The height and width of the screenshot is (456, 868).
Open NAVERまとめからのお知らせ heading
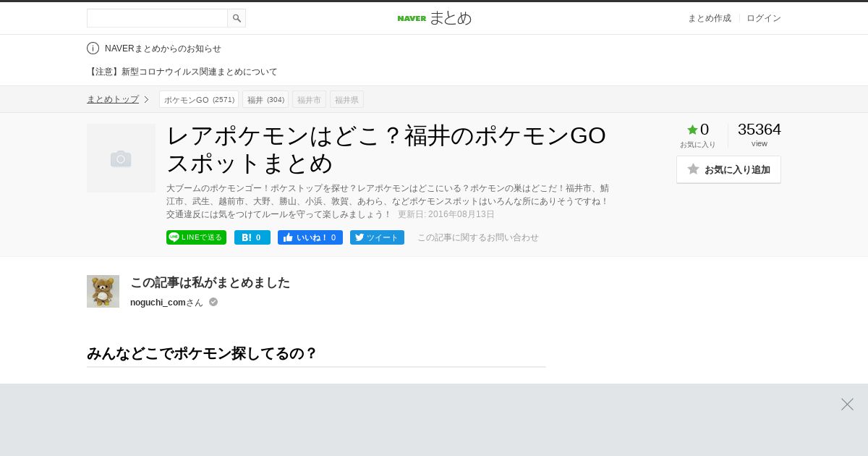[163, 48]
